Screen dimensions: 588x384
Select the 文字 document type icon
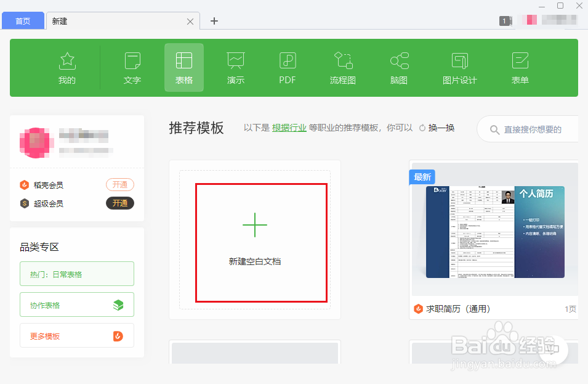(132, 68)
